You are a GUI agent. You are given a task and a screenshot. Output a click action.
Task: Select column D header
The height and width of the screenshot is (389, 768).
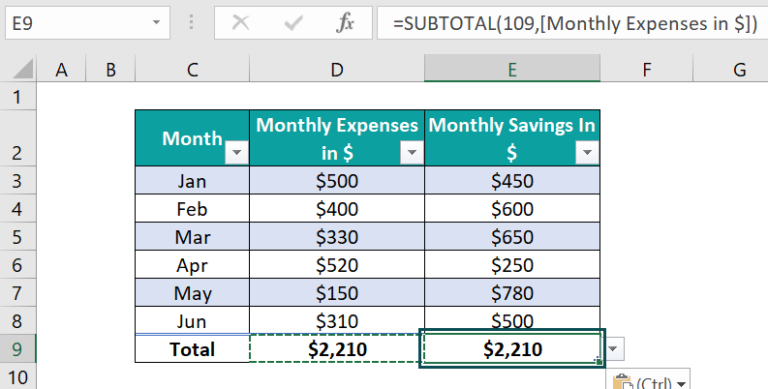[337, 70]
